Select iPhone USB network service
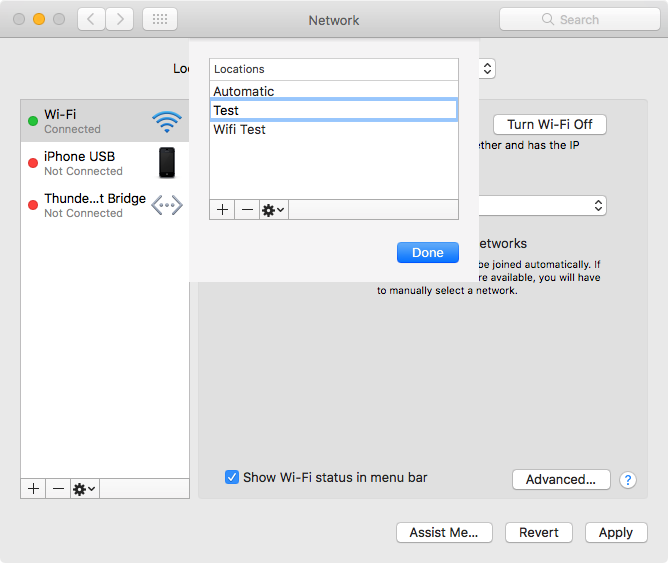The width and height of the screenshot is (668, 563). point(105,163)
